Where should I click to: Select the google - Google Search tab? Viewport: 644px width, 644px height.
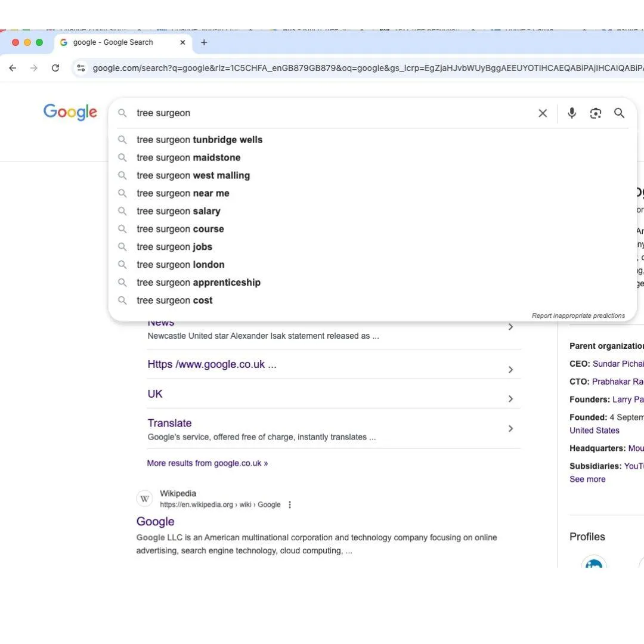123,42
